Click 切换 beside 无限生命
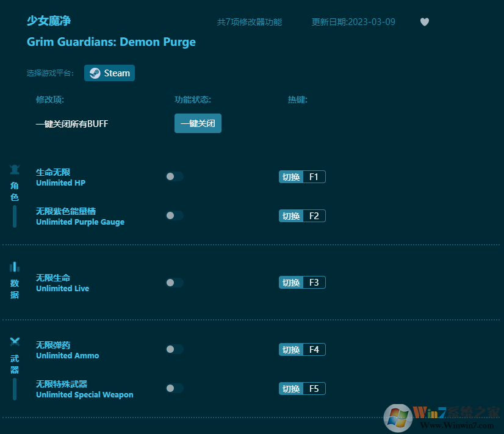 [290, 282]
